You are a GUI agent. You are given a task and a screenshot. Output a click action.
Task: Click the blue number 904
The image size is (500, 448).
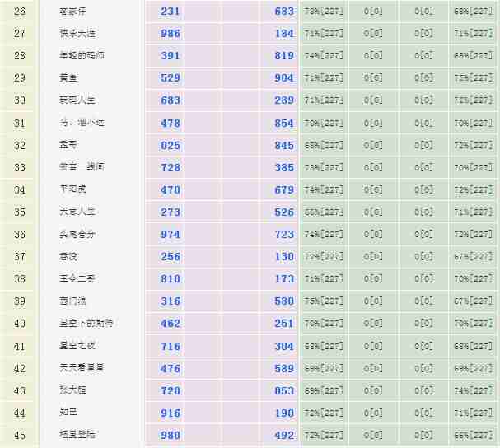click(284, 79)
